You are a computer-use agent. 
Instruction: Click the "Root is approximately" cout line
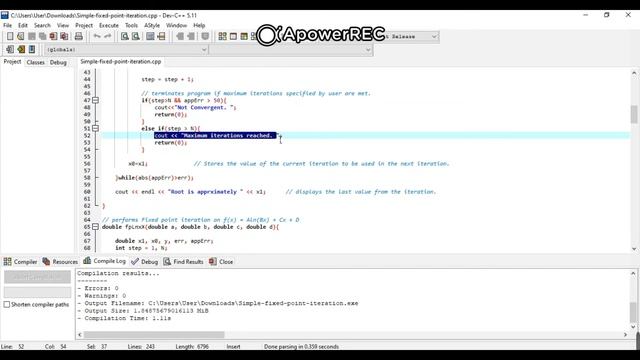click(x=190, y=192)
